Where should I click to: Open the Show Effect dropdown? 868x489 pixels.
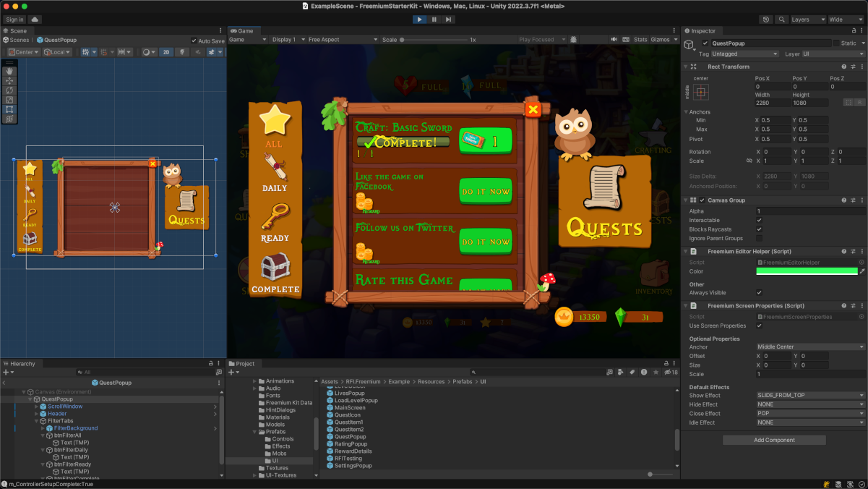pyautogui.click(x=809, y=396)
